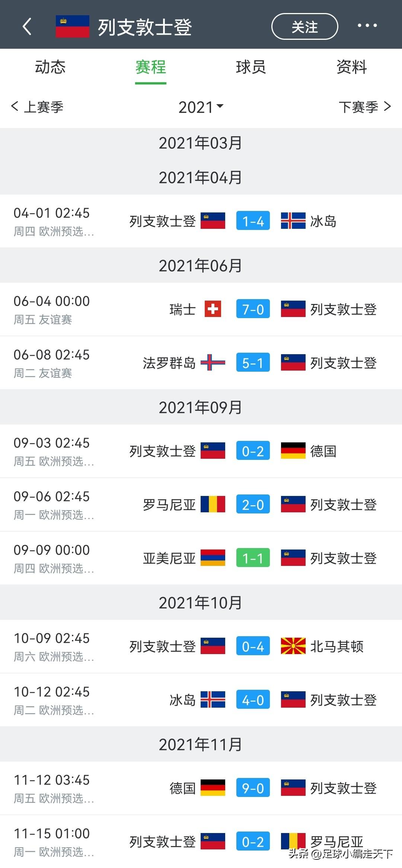The height and width of the screenshot is (868, 402).
Task: Open the 9-0 Germany match score
Action: (x=253, y=788)
